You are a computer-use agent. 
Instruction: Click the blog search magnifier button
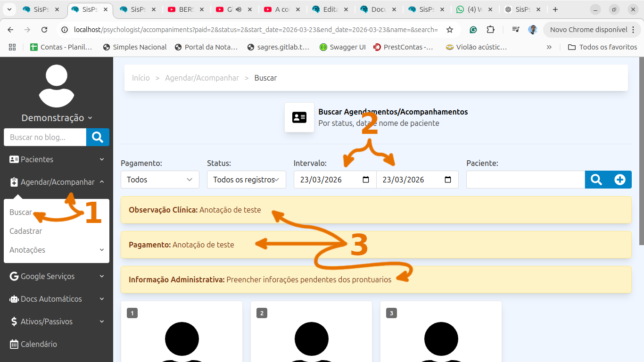coord(98,137)
